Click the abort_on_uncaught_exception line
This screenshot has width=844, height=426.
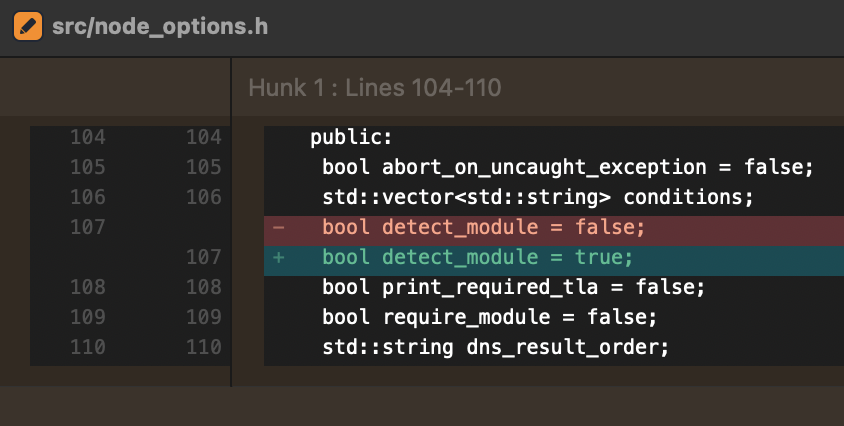coord(568,168)
